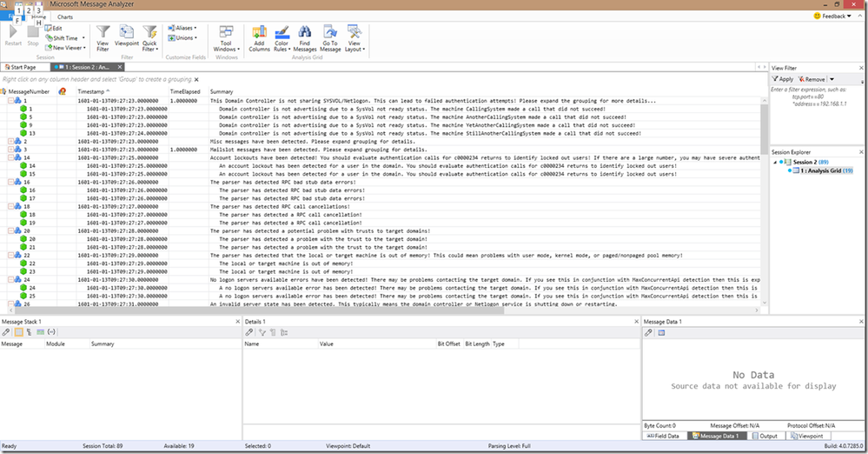Click the pin icon in Message Data 1 toolbar
The width and height of the screenshot is (868, 454).
coord(648,332)
